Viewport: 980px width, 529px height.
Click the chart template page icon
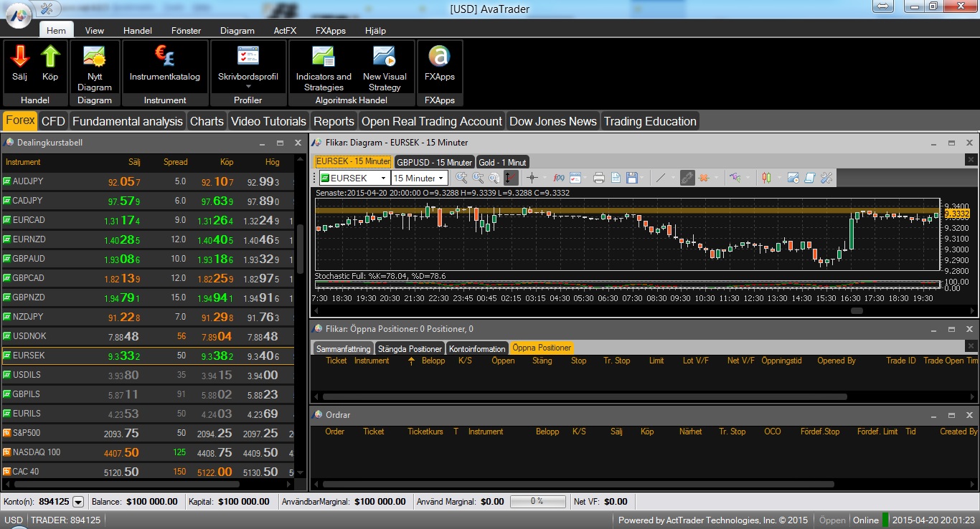click(616, 178)
